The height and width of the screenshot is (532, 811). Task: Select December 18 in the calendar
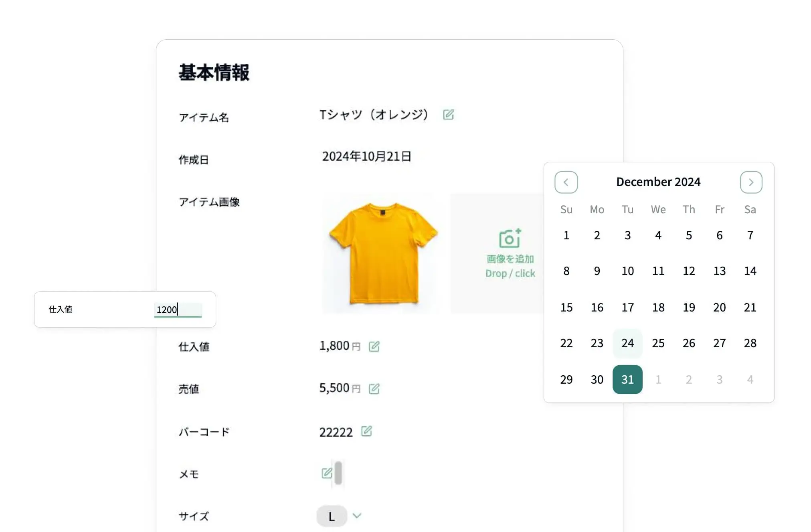[x=658, y=307]
